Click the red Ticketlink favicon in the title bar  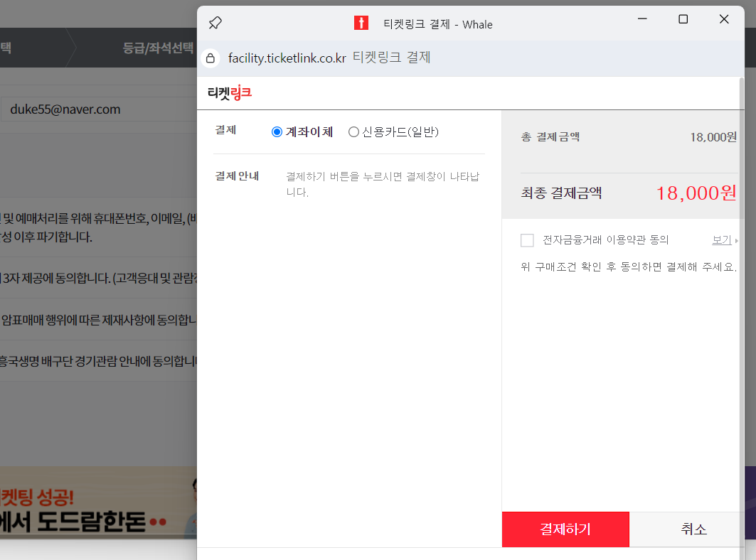[361, 23]
